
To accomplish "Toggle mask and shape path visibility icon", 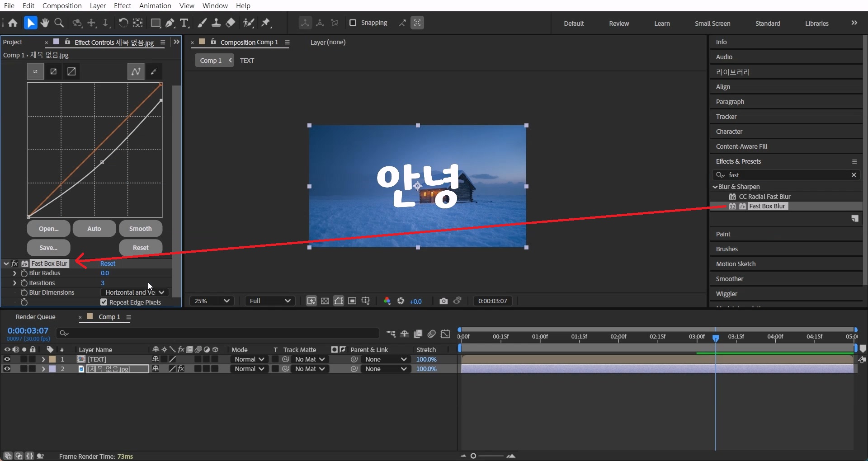I will [x=339, y=301].
